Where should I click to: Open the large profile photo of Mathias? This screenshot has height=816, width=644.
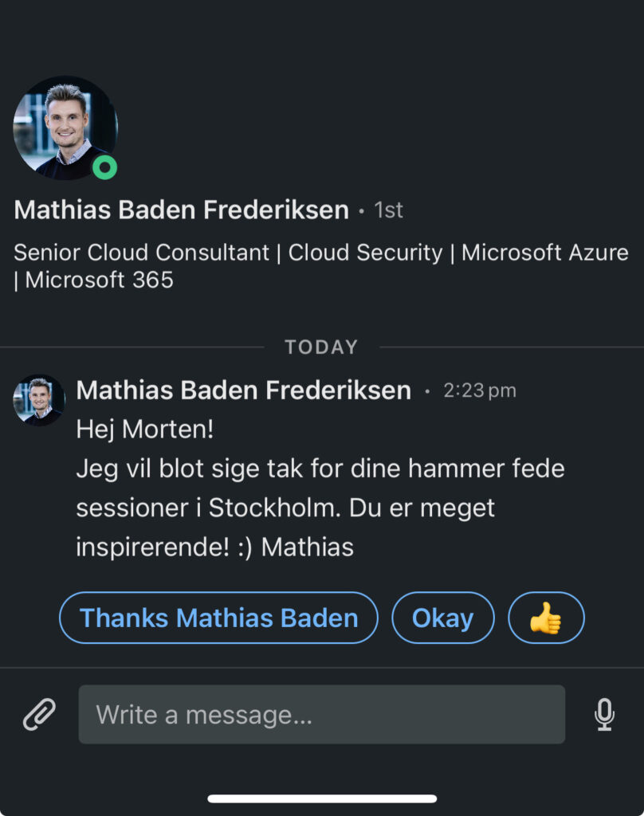click(65, 128)
